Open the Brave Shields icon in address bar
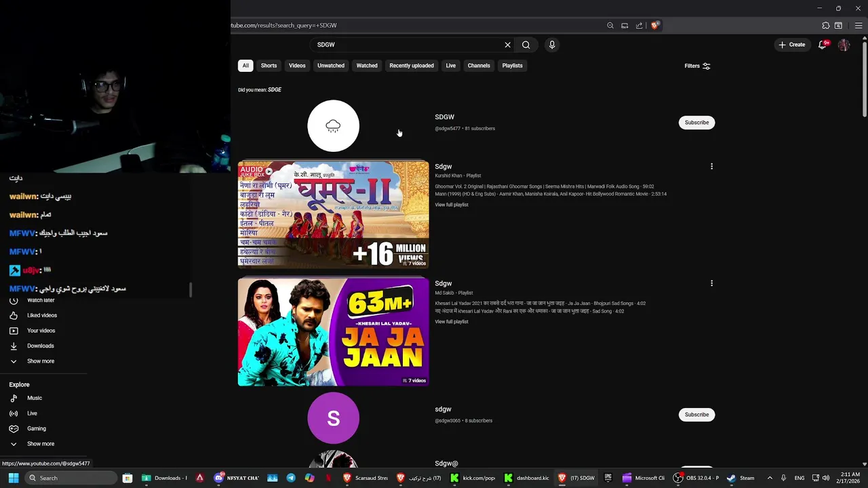868x488 pixels. [x=654, y=26]
